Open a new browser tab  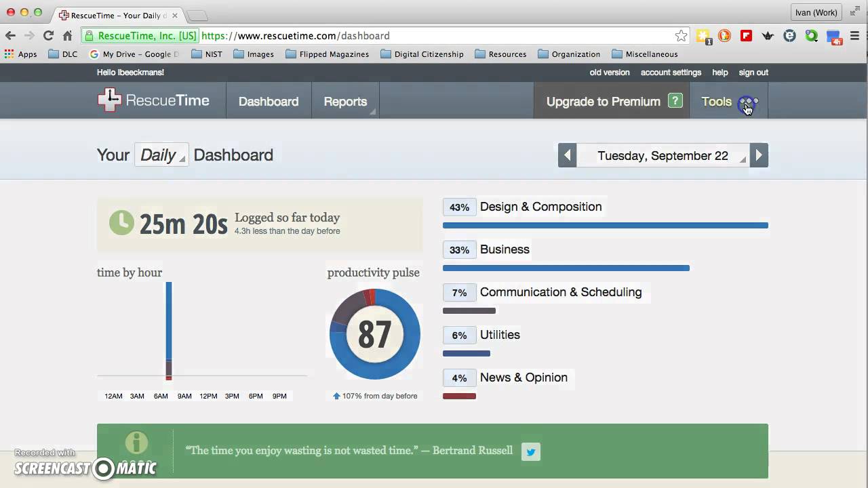tap(197, 15)
